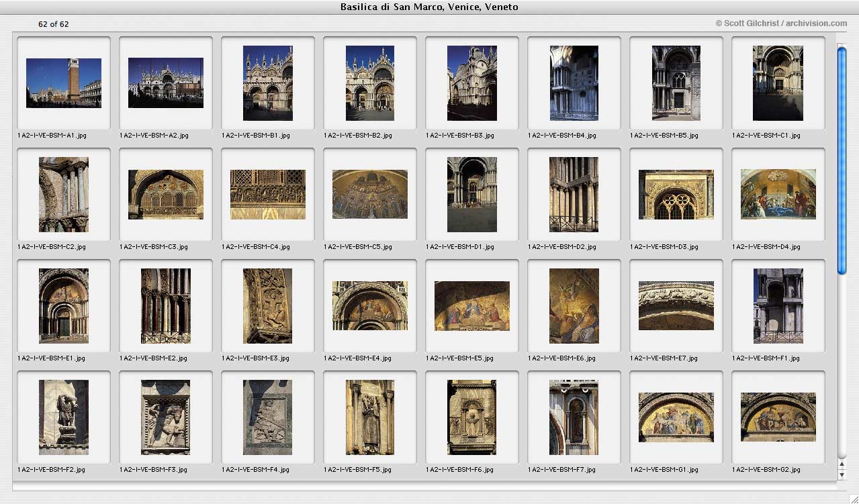Viewport: 859px width, 504px height.
Task: Open the relief panel thumbnail 1A2-I-VE-BSM-F3.jpg
Action: coord(166,417)
